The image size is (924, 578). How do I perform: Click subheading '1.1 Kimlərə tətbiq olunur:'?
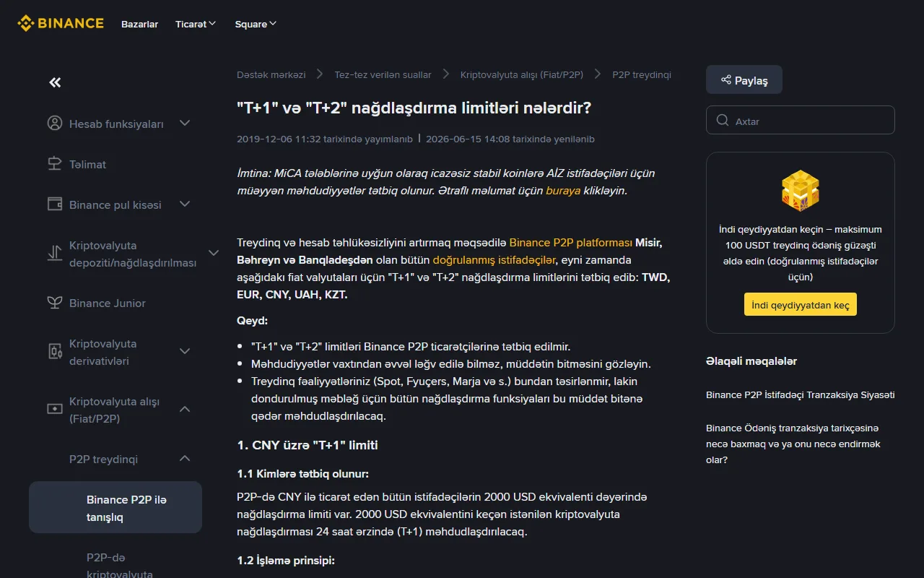pyautogui.click(x=302, y=474)
